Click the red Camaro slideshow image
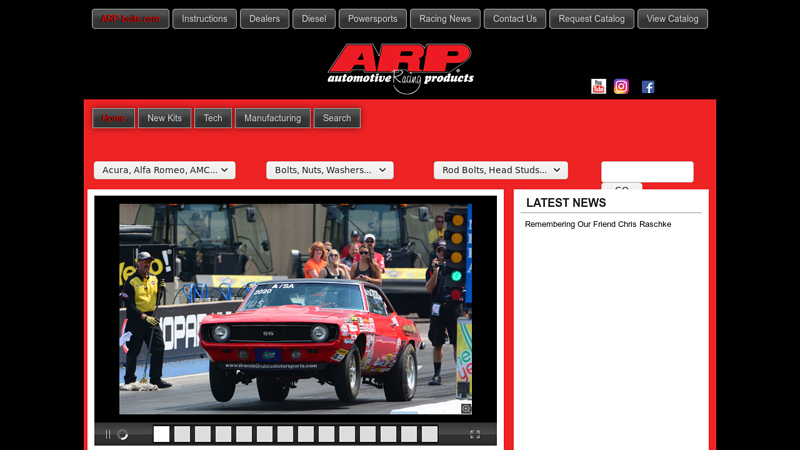 pyautogui.click(x=295, y=309)
